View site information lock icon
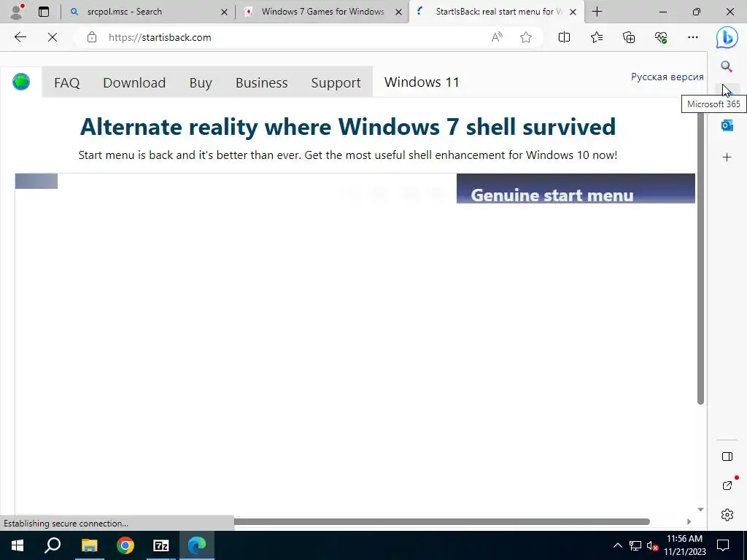 click(92, 37)
